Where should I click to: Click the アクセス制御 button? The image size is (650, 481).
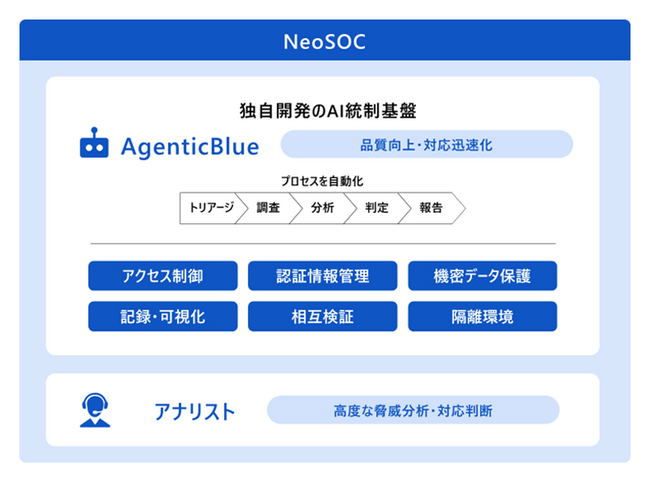163,276
